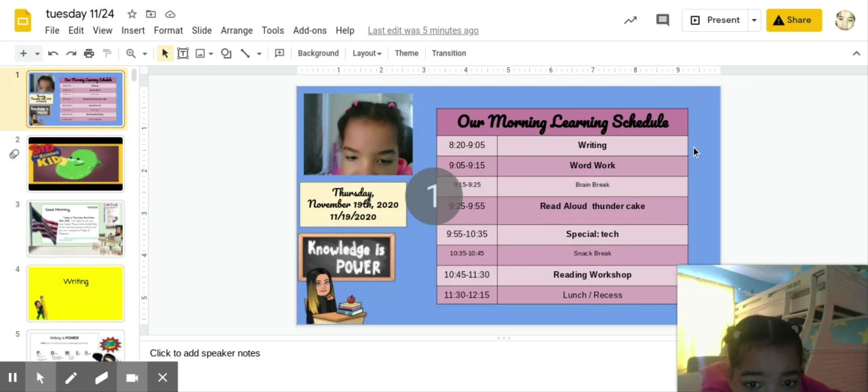The image size is (868, 392).
Task: Toggle recording webcam camera
Action: (x=132, y=378)
